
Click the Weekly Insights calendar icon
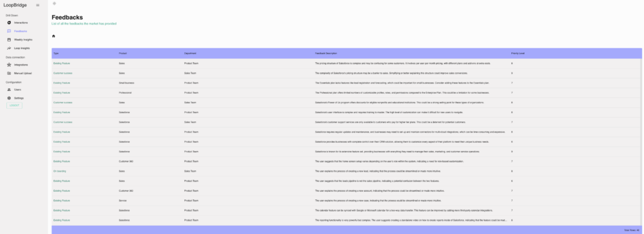(x=9, y=40)
